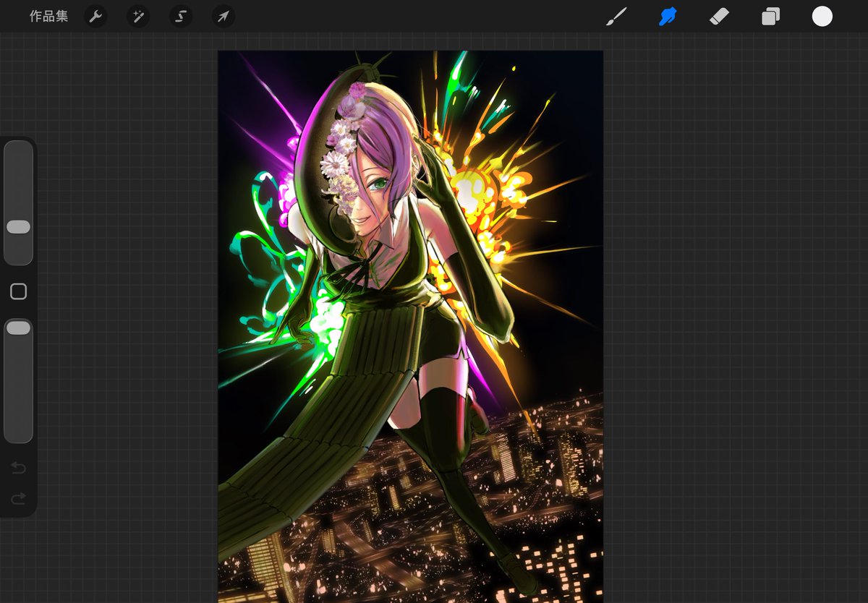The height and width of the screenshot is (603, 868).
Task: Select the Eraser tool
Action: click(719, 17)
